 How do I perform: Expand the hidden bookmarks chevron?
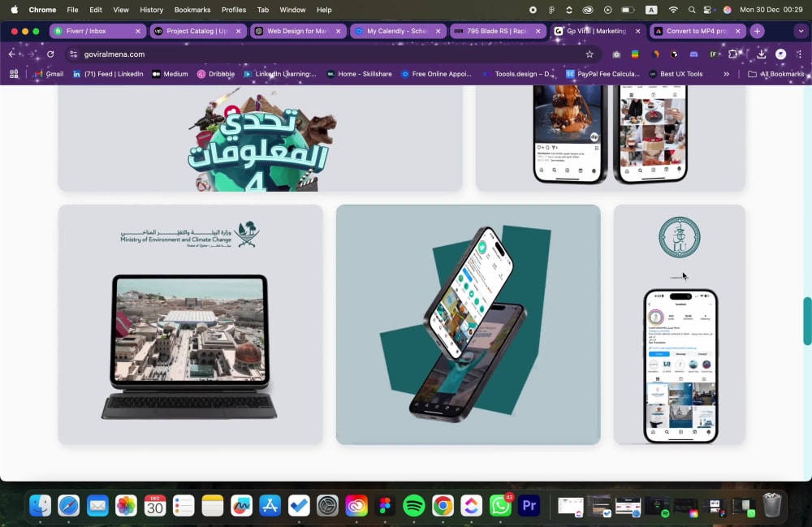[x=727, y=74]
